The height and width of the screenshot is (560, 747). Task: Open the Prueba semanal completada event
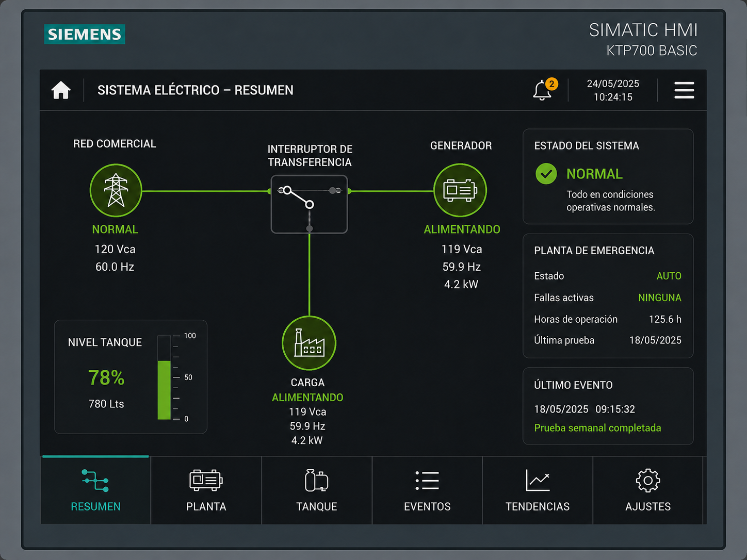[x=597, y=428]
